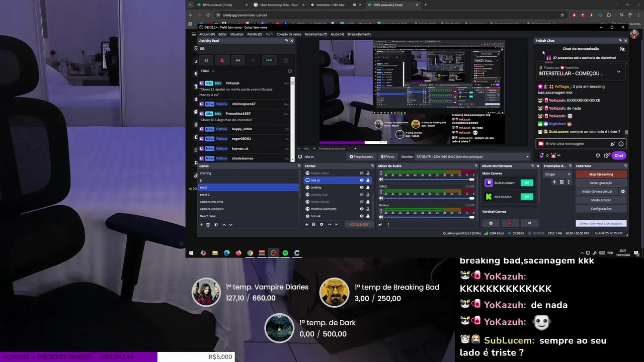This screenshot has height=362, width=644.
Task: Open advanced audio properties gears icon
Action: [380, 225]
